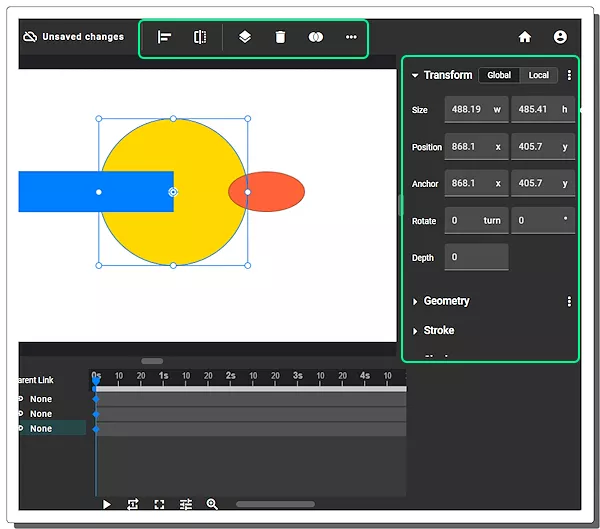600x529 pixels.
Task: Click the timeline zoom magnifier icon
Action: tap(212, 505)
